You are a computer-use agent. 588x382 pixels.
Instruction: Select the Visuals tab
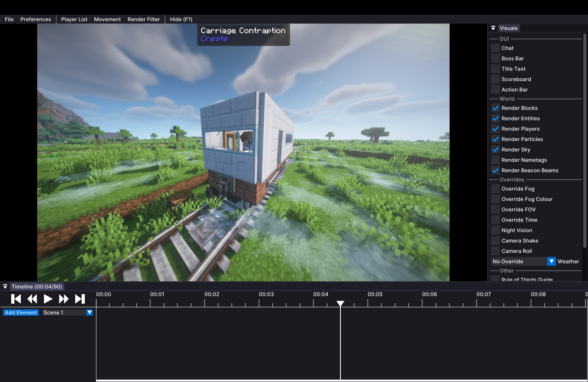508,28
